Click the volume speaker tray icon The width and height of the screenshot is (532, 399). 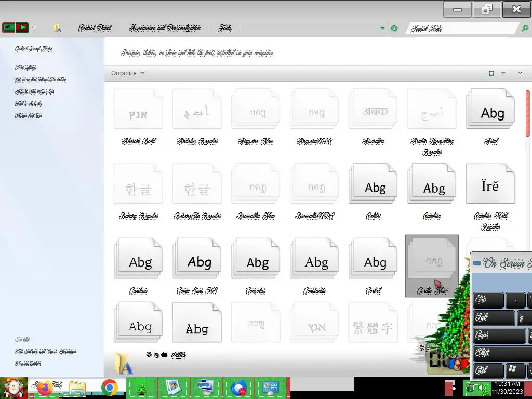[482, 388]
